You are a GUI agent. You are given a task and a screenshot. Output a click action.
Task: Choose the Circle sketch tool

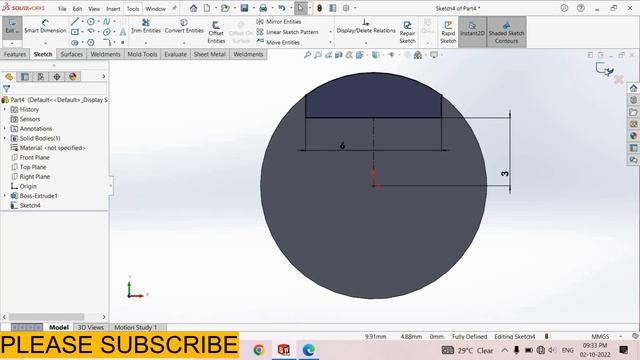91,22
